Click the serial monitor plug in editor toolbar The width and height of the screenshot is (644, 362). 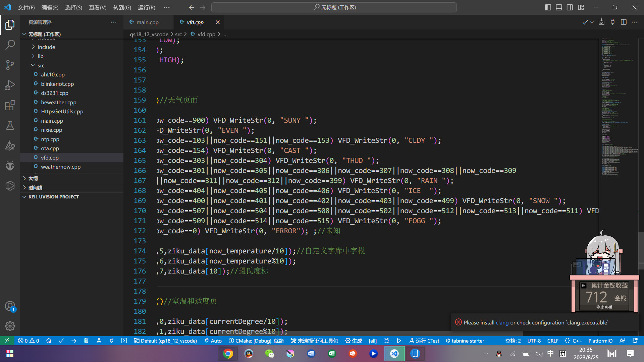click(612, 22)
